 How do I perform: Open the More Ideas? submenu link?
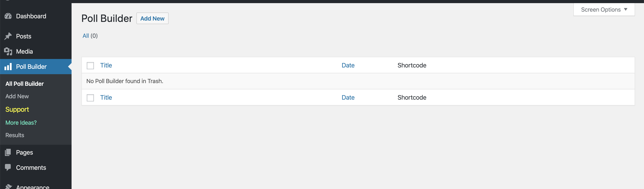tap(21, 123)
